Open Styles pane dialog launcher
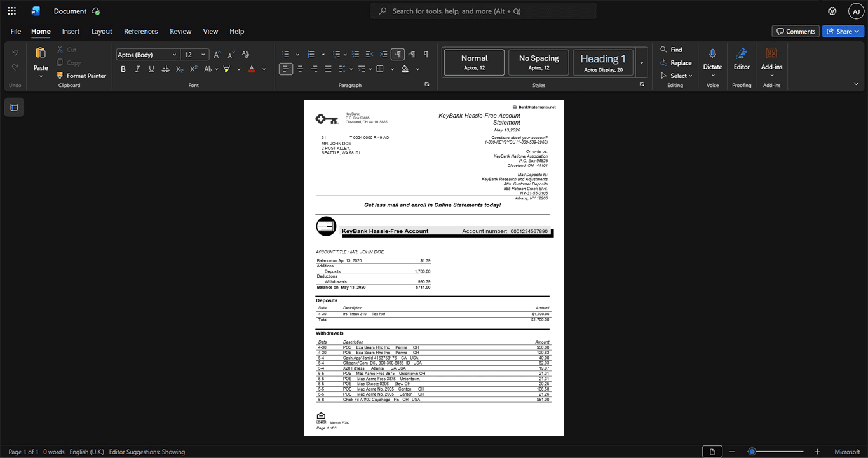868x458 pixels. pos(642,84)
